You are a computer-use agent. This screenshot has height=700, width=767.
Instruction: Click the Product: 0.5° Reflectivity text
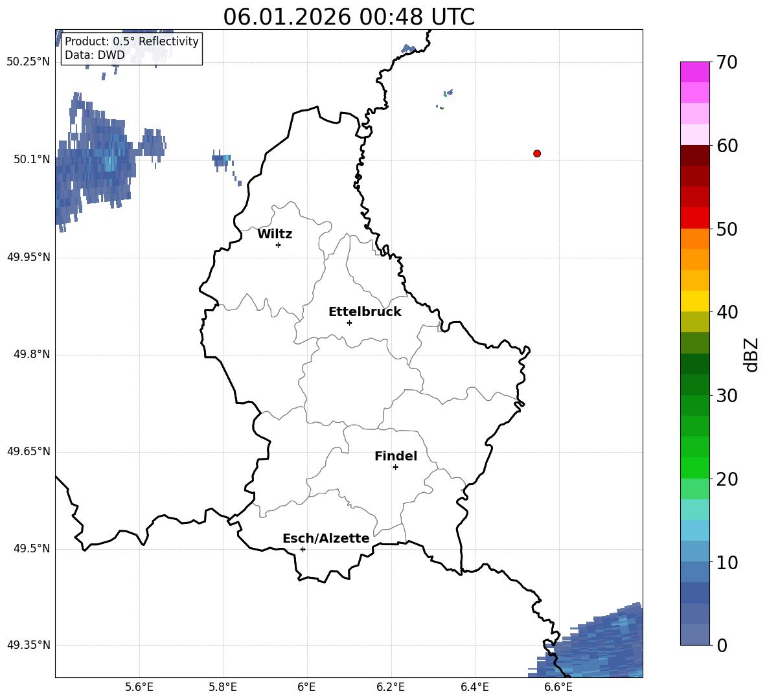click(x=132, y=41)
